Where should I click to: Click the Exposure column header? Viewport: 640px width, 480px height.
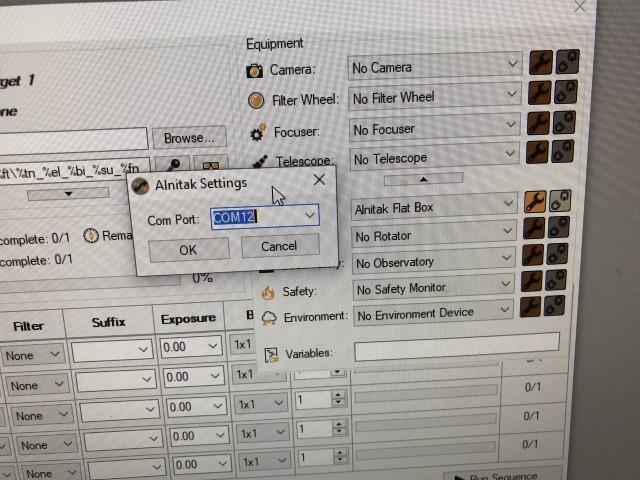click(x=188, y=319)
